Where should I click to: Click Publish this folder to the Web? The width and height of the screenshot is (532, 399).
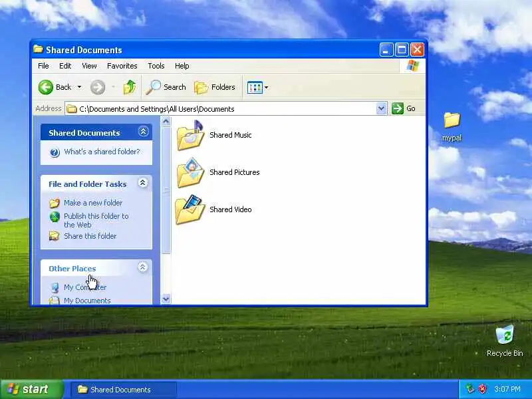tap(96, 221)
